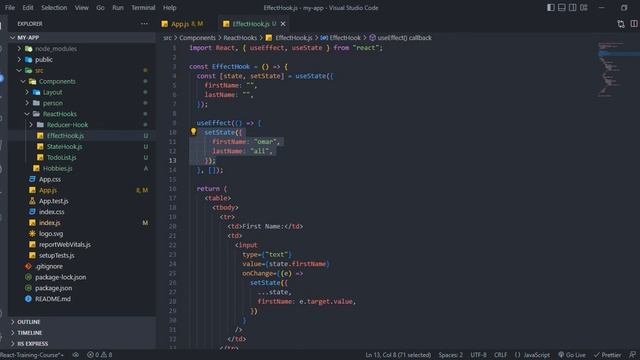Expand the OUTLINE section
The width and height of the screenshot is (640, 360).
tap(82, 322)
